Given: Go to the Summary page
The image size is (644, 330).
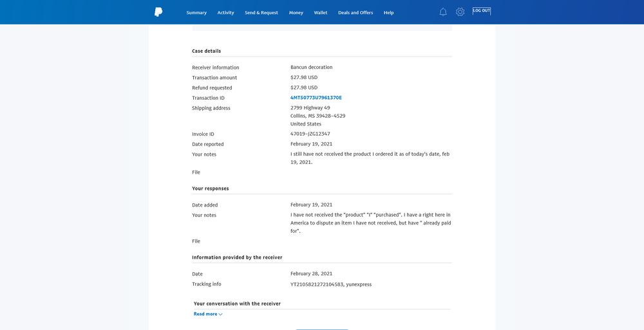Looking at the screenshot, I should 196,13.
